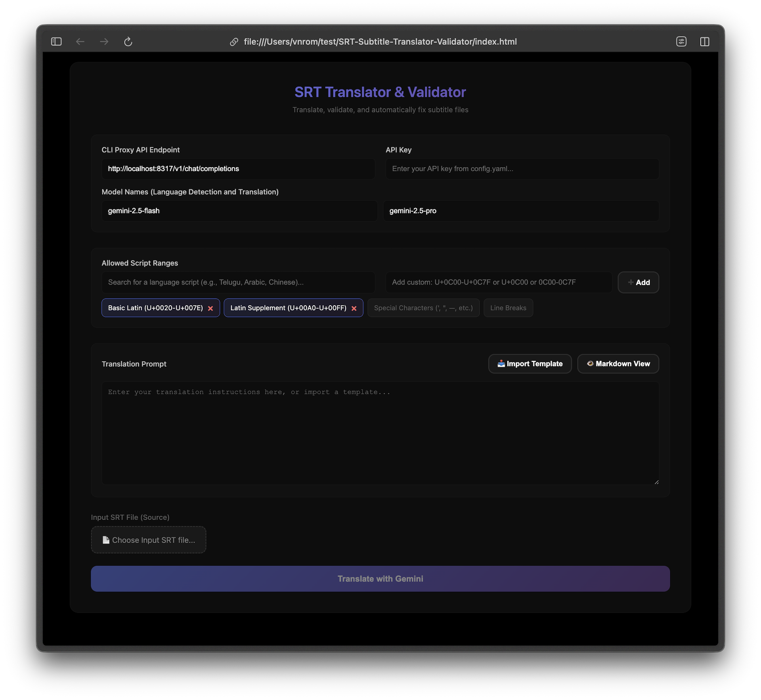Image resolution: width=761 pixels, height=700 pixels.
Task: Toggle the Line Breaks chip
Action: pyautogui.click(x=508, y=308)
